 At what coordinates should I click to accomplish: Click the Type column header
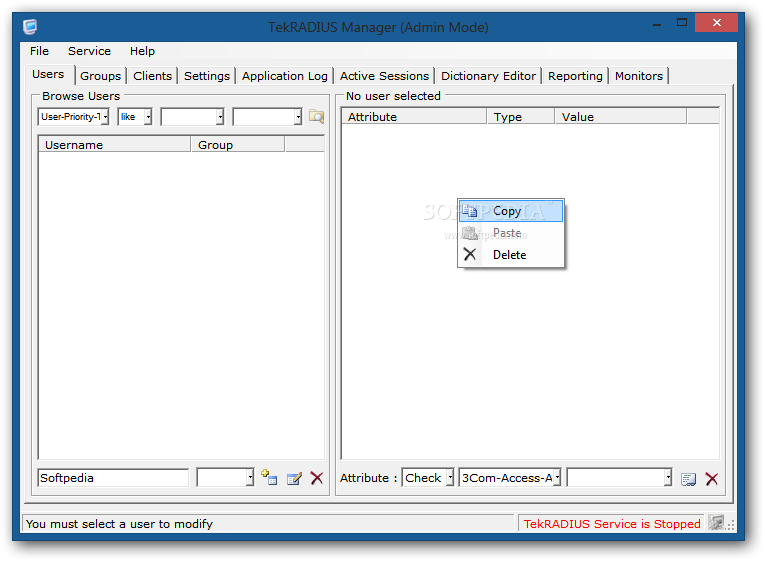pyautogui.click(x=521, y=117)
